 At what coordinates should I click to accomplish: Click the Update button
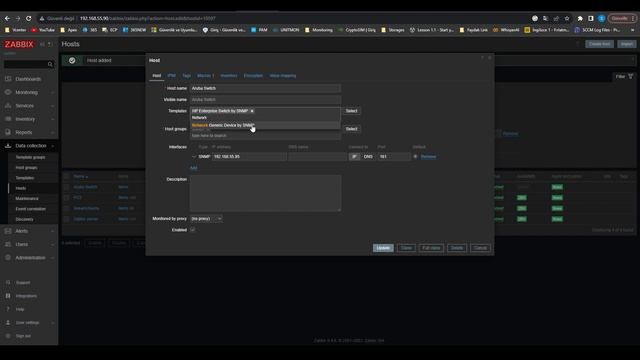point(383,248)
